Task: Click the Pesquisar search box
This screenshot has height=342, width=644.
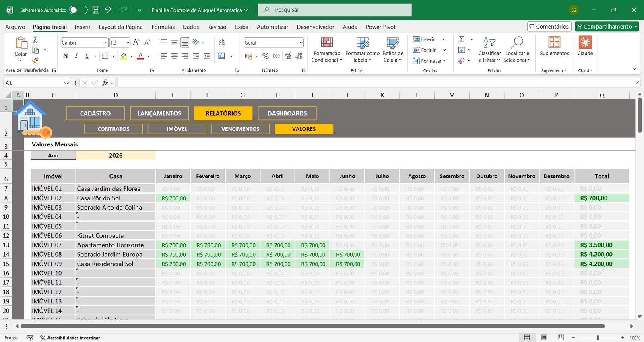Action: tap(334, 10)
